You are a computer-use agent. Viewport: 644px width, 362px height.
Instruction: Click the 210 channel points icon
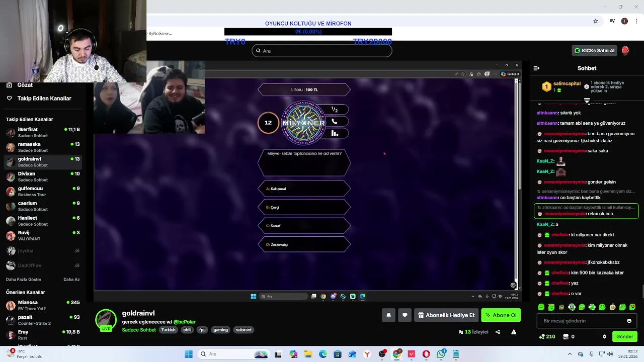[542, 336]
